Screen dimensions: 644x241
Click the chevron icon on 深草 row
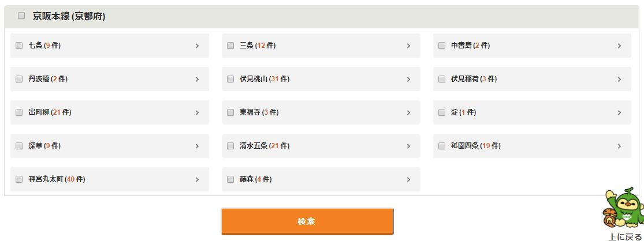(197, 146)
